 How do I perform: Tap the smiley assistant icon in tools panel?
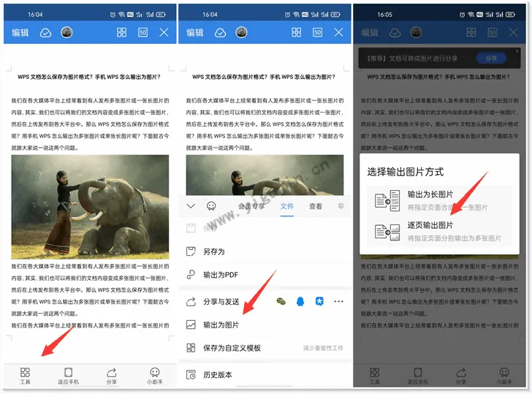[211, 206]
